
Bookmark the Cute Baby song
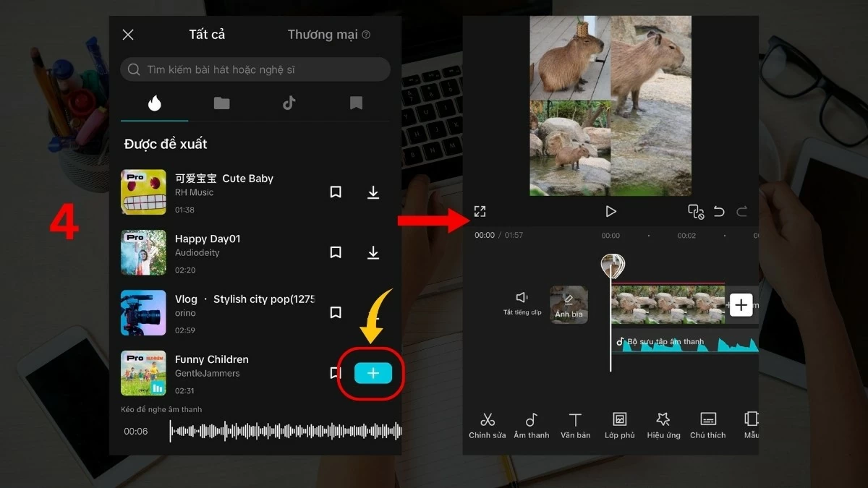[x=336, y=192]
